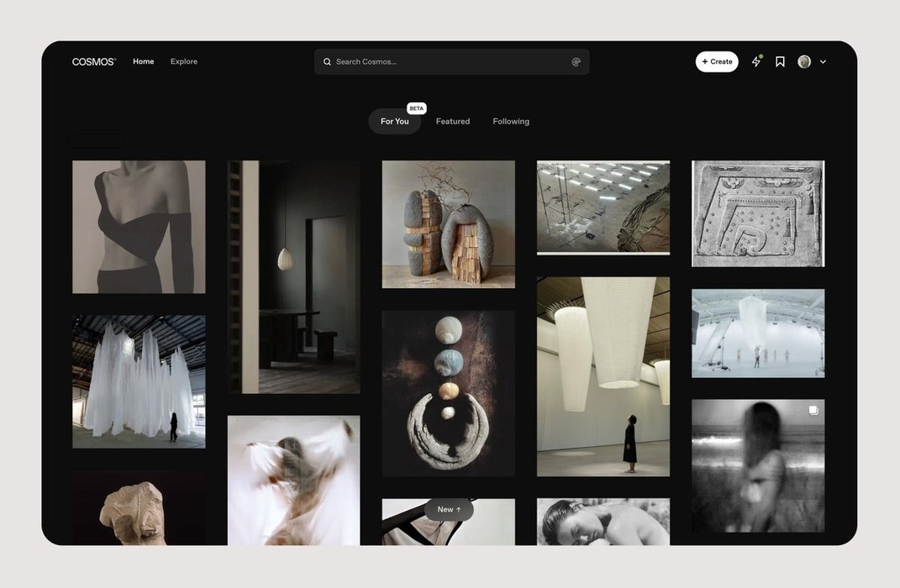Open the lightning bolt activity notifications

click(x=755, y=62)
